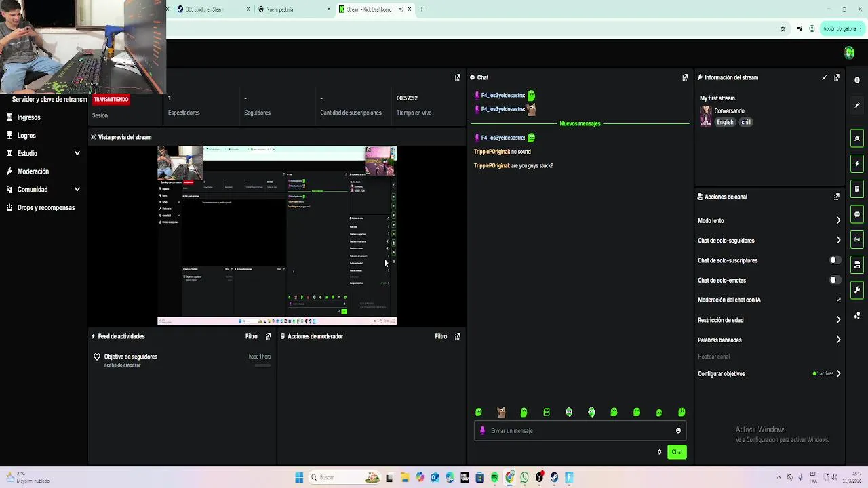Click the stream preview camera icon in right sidebar
Viewport: 868px width, 488px height.
pyautogui.click(x=857, y=138)
